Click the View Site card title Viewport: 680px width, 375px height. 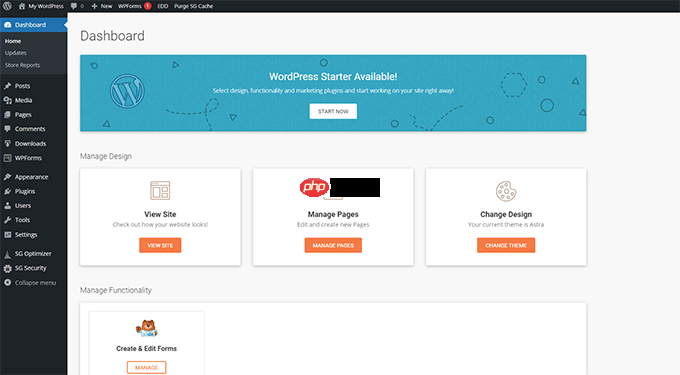point(160,214)
